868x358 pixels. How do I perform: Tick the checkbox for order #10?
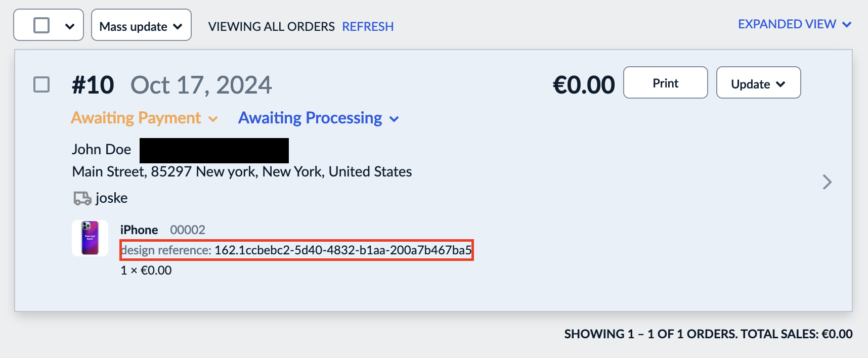[x=41, y=84]
